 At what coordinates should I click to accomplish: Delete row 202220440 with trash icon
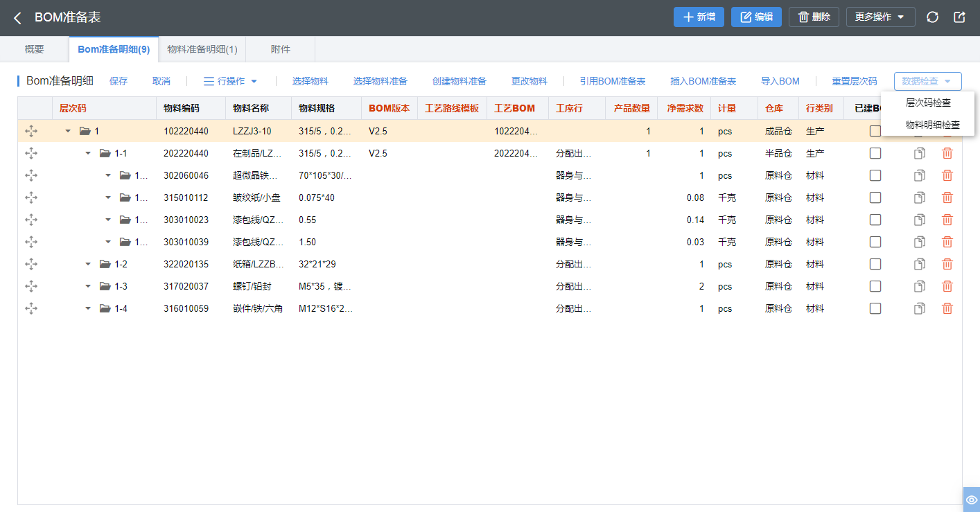coord(947,153)
